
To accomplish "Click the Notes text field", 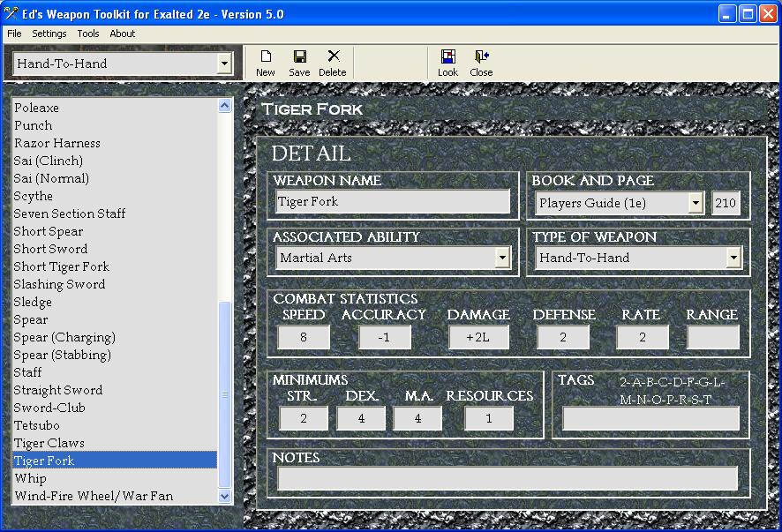I will [x=508, y=479].
